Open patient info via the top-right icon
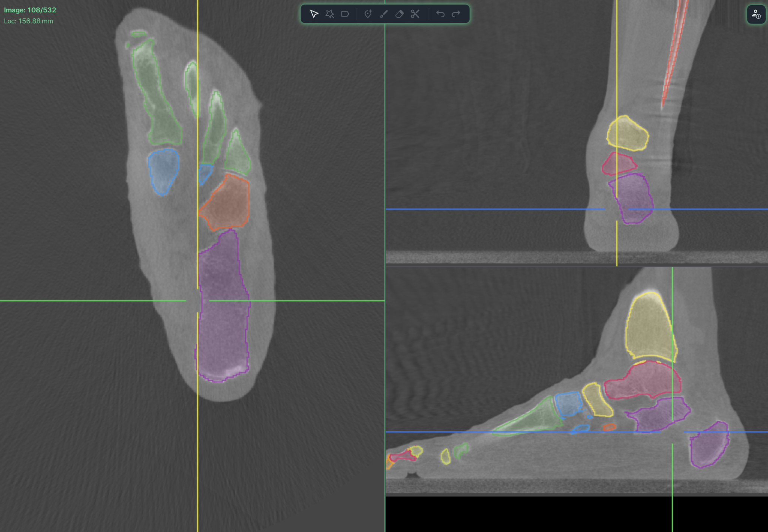The image size is (768, 532). (x=756, y=15)
